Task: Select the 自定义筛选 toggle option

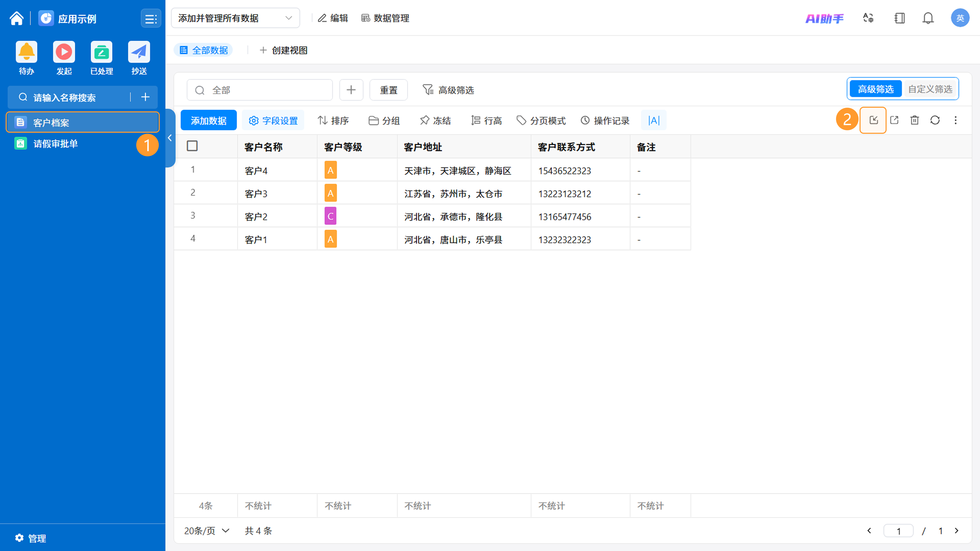Action: tap(930, 89)
